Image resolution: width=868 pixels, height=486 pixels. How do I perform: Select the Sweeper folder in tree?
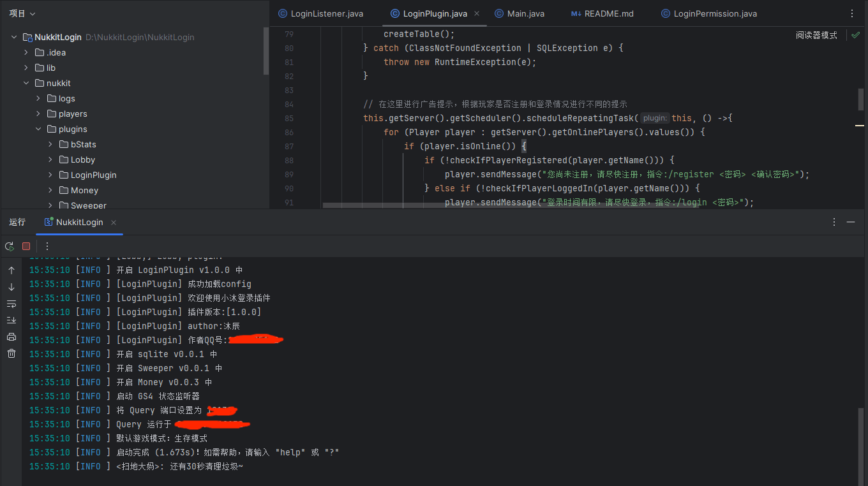[89, 205]
